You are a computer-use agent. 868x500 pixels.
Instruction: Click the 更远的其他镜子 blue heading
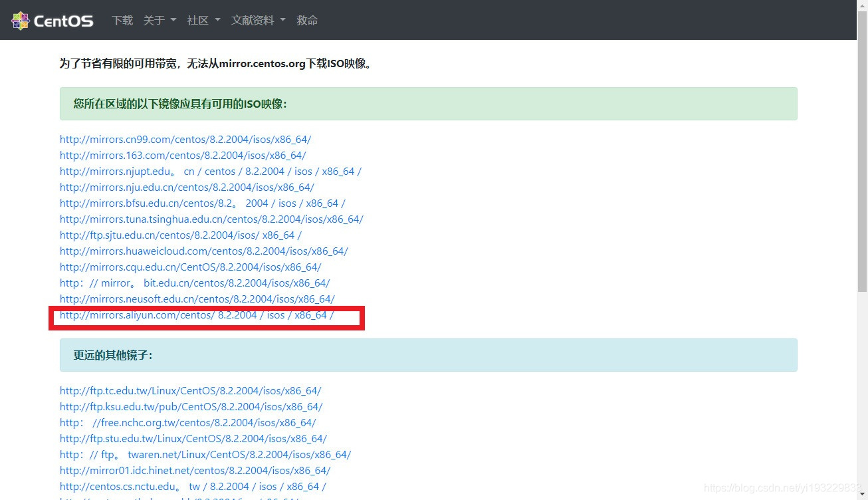[x=429, y=355]
